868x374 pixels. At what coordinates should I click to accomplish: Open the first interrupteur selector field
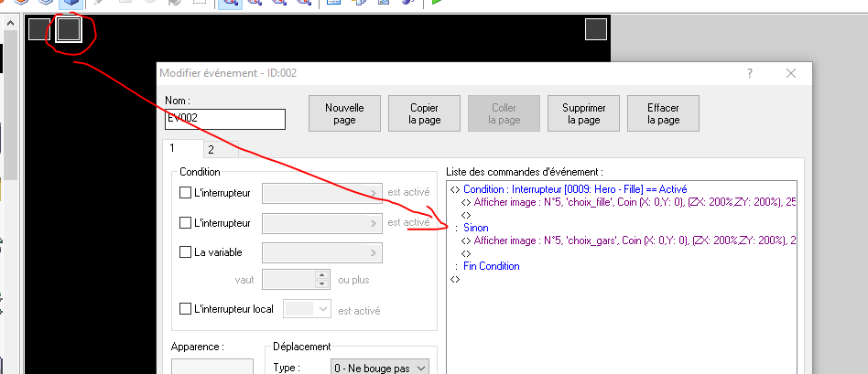point(322,194)
